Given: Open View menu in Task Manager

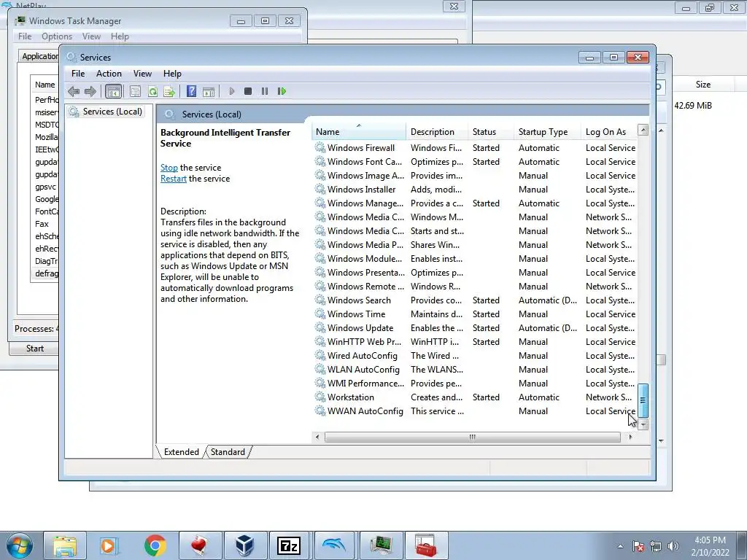Looking at the screenshot, I should (91, 36).
